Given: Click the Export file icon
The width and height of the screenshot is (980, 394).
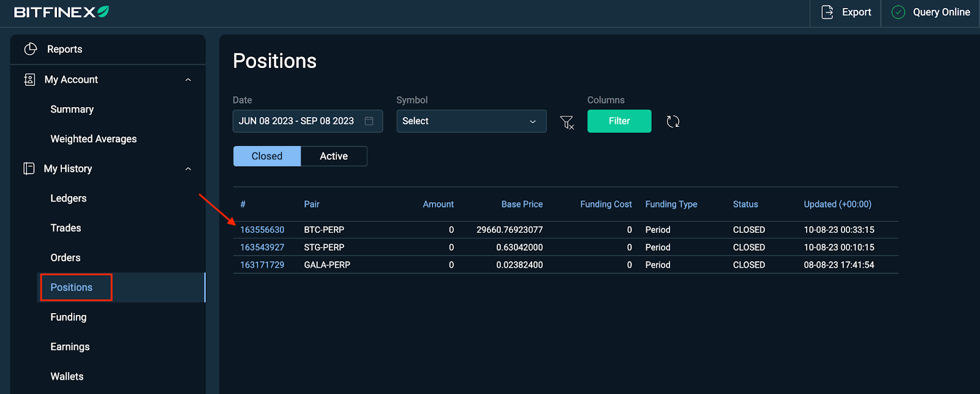Looking at the screenshot, I should pos(827,12).
